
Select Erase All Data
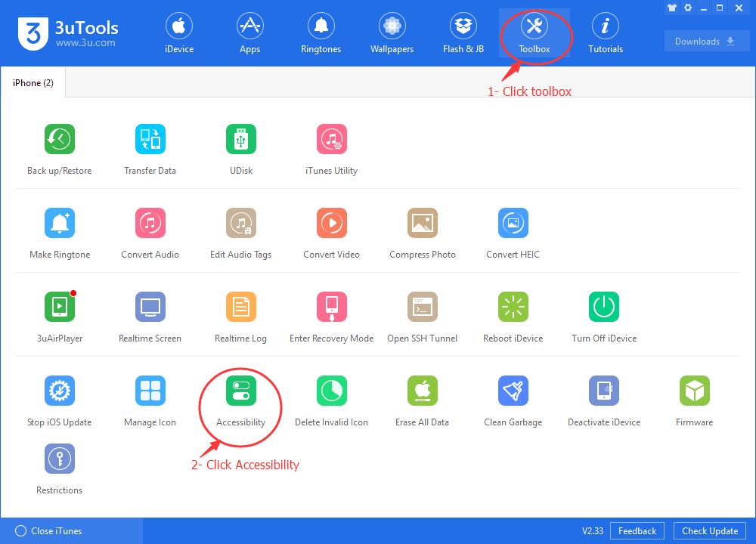pyautogui.click(x=423, y=391)
